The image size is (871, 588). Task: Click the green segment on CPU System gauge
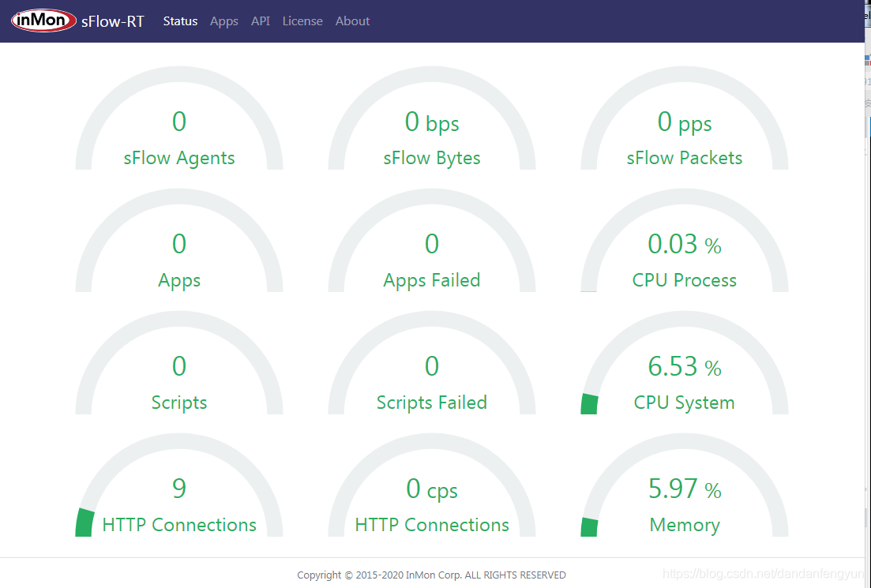pyautogui.click(x=588, y=403)
